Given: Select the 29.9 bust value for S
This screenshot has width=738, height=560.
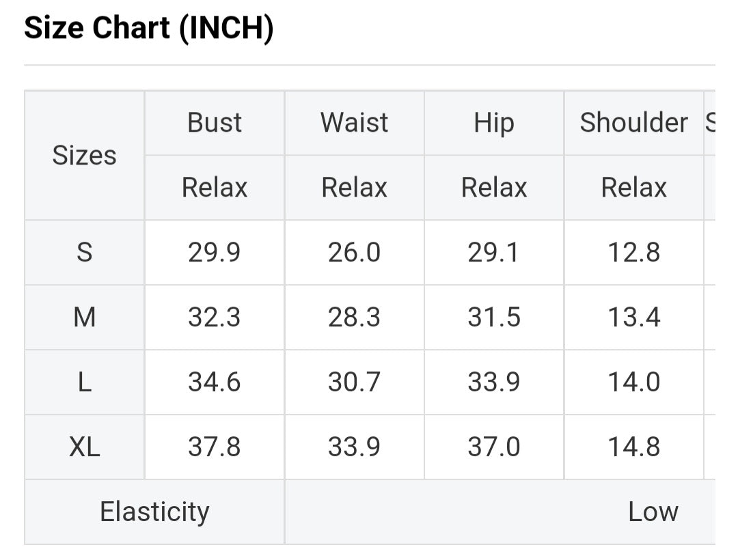Looking at the screenshot, I should pyautogui.click(x=215, y=253).
